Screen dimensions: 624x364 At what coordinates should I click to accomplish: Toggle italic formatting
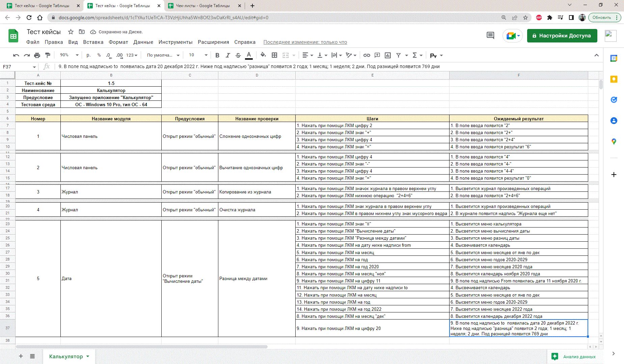pos(228,55)
